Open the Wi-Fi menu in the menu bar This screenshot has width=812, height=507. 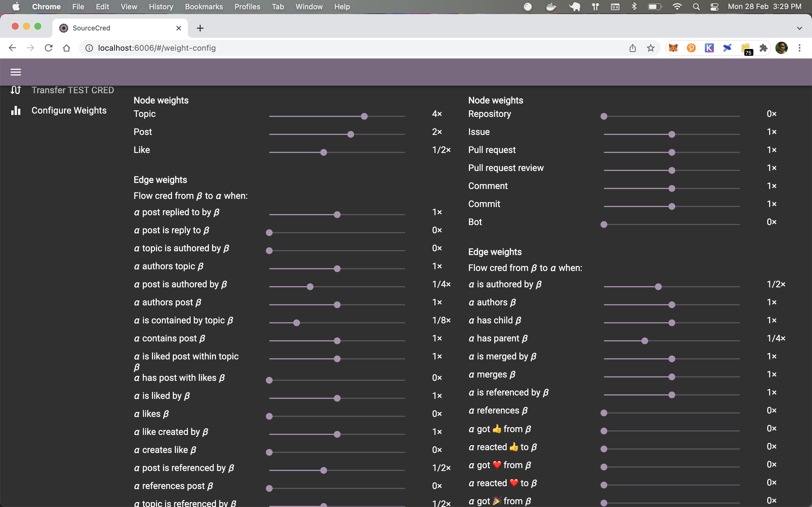click(677, 6)
